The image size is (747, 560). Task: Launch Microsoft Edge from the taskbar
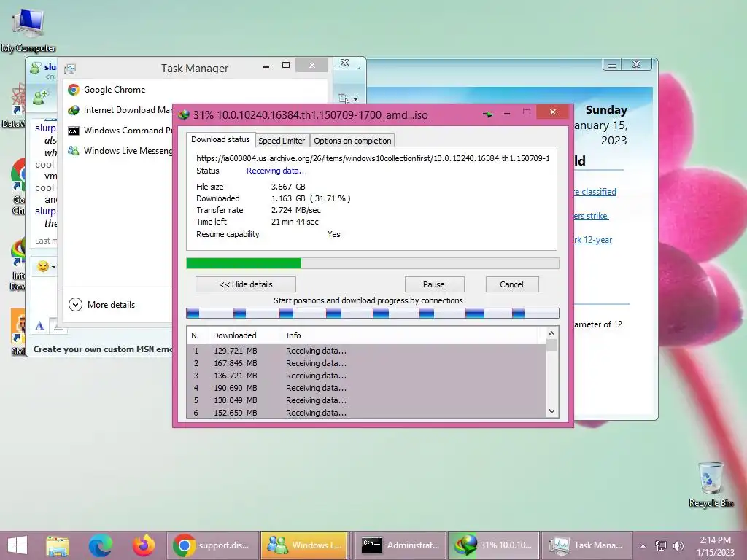(x=101, y=545)
